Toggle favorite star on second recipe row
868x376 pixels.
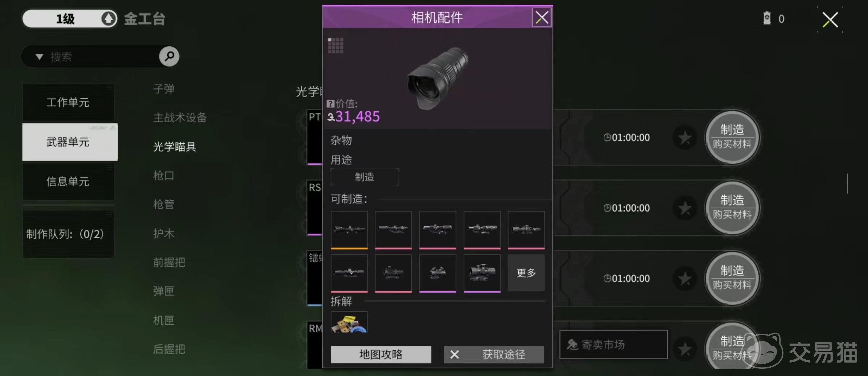685,208
